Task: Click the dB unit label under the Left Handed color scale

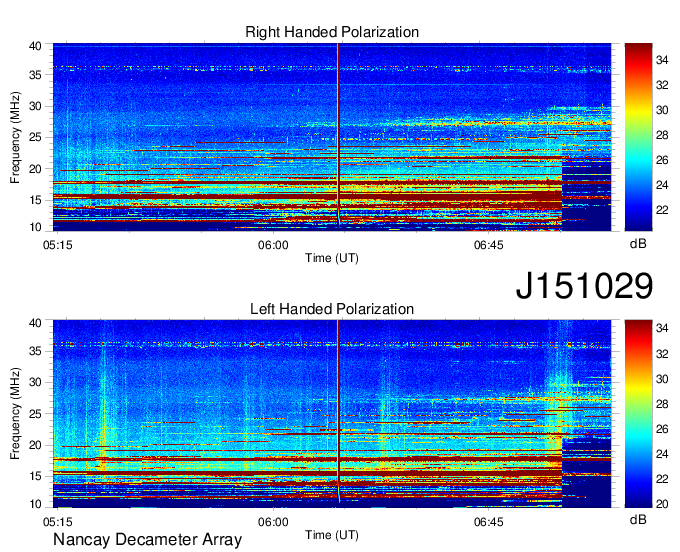Action: (x=638, y=519)
